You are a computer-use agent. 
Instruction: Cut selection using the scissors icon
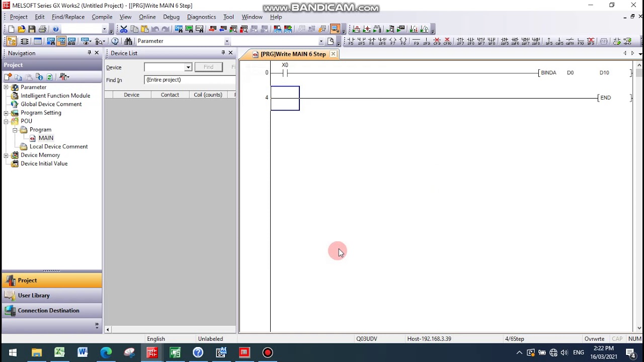(x=124, y=29)
